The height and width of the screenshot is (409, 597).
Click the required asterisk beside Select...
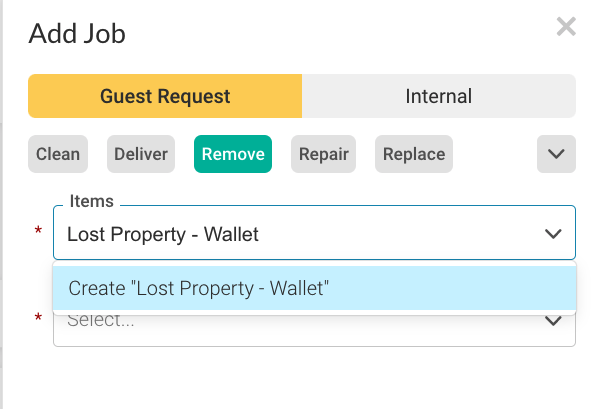(38, 317)
